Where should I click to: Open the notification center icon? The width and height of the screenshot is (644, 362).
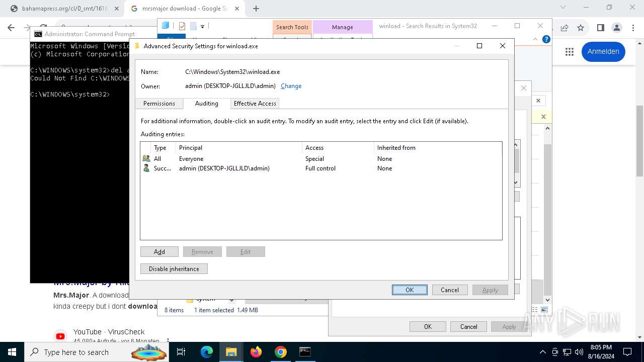627,352
